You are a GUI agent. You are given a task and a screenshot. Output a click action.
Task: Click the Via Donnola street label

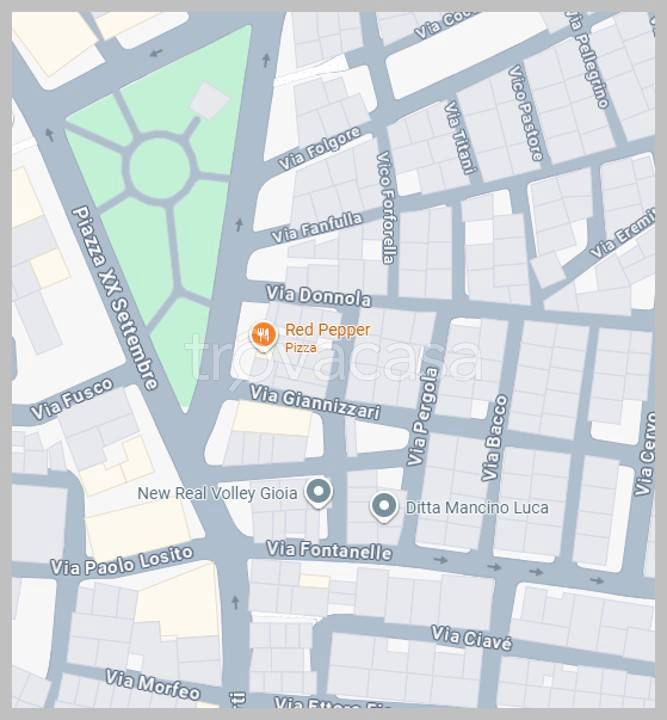[319, 296]
